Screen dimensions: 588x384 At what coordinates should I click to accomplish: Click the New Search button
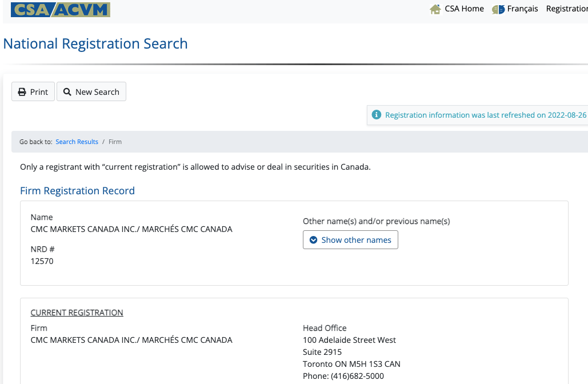[x=91, y=91]
